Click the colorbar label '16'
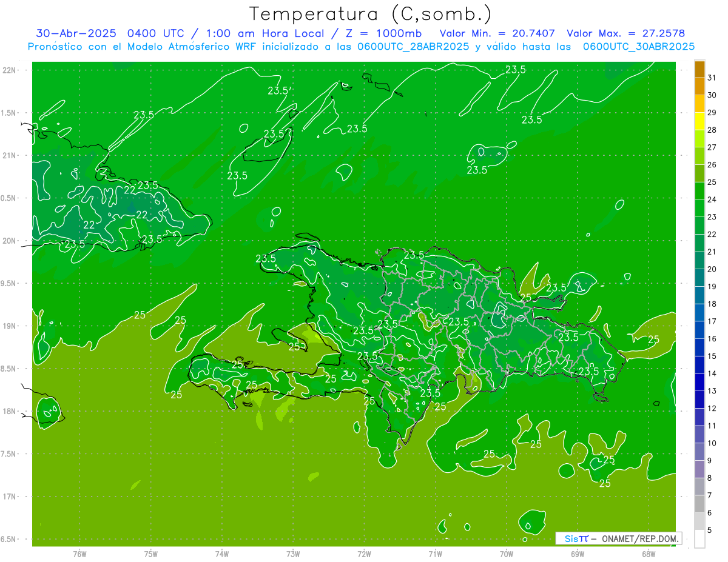 (712, 339)
